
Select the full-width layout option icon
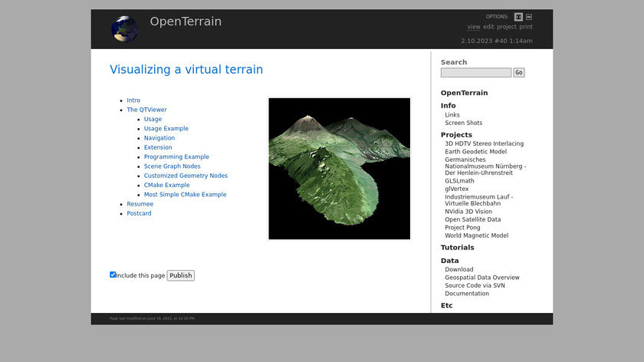pos(529,16)
